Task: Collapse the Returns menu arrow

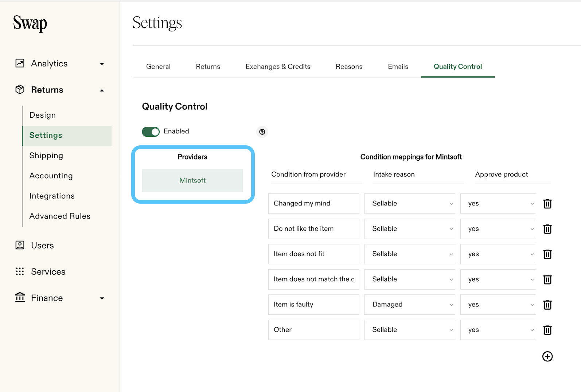Action: pyautogui.click(x=102, y=90)
